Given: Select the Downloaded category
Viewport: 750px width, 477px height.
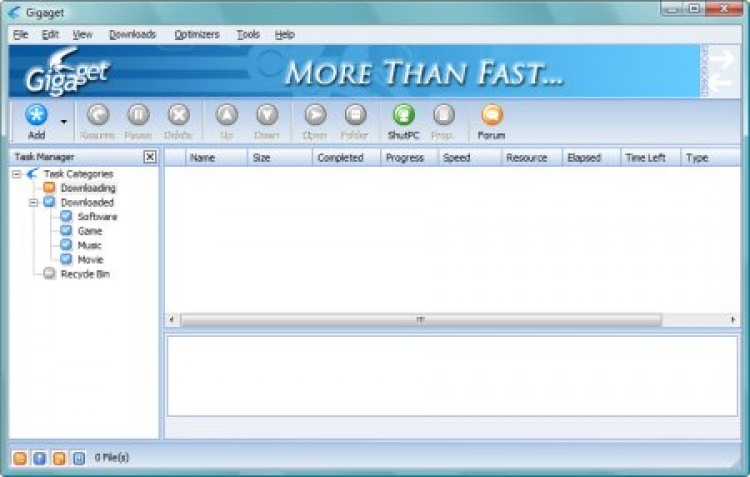Looking at the screenshot, I should pyautogui.click(x=87, y=202).
